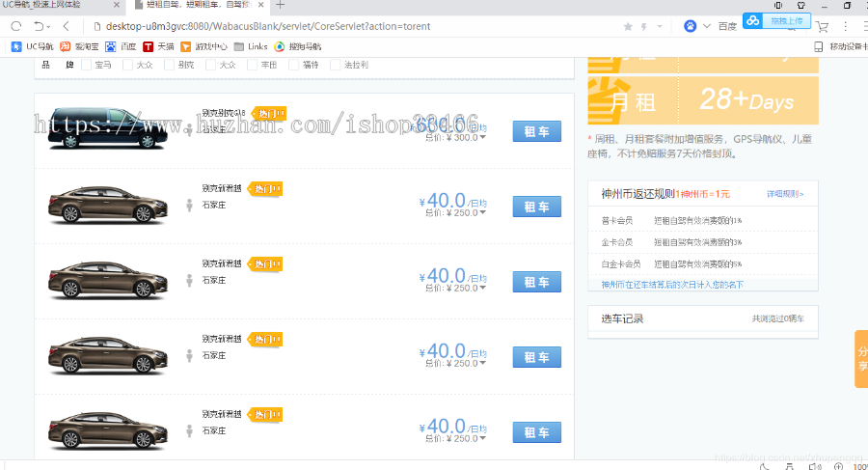Viewport: 868px width, 470px height.
Task: Click the ¥300.0 总价 text
Action: coord(450,137)
